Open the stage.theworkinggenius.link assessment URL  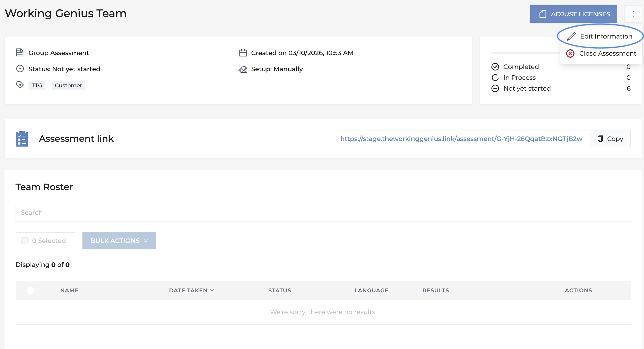point(461,139)
